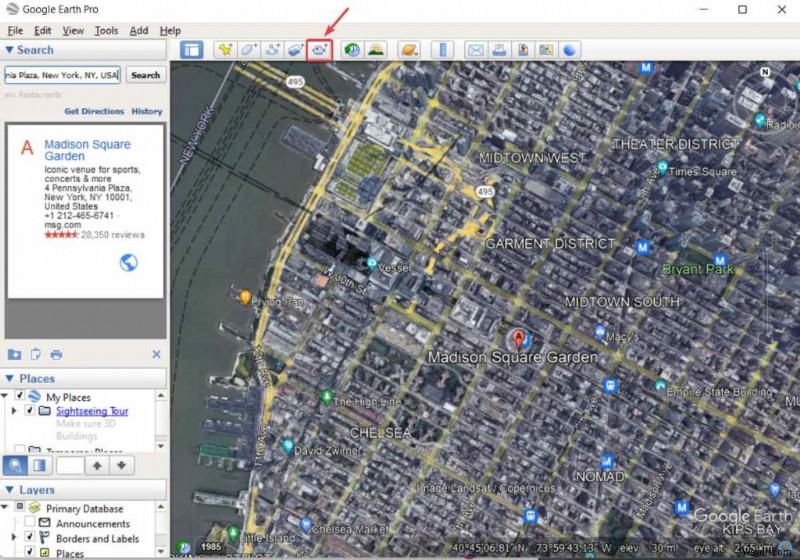Click the Save Image toolbar icon

pos(522,50)
